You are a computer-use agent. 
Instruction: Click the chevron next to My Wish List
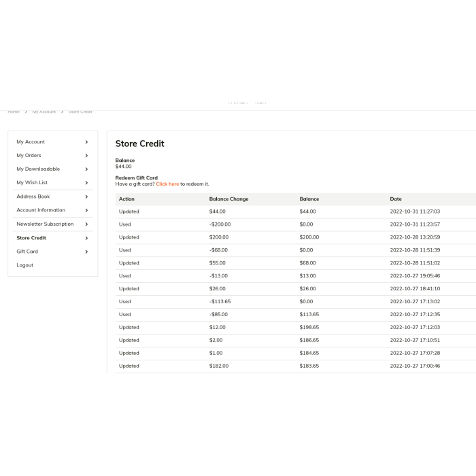(86, 183)
